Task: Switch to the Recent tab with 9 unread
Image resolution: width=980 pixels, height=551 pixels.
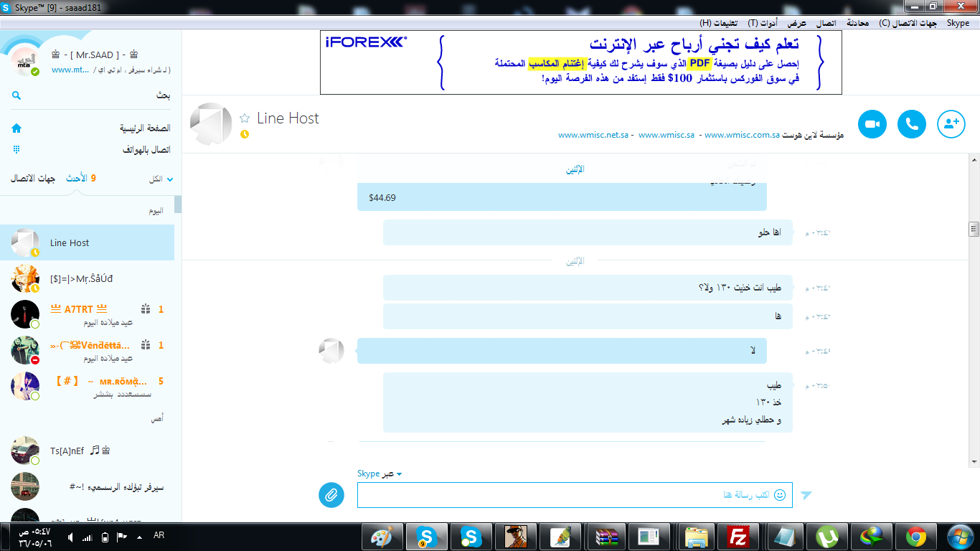Action: [x=80, y=179]
